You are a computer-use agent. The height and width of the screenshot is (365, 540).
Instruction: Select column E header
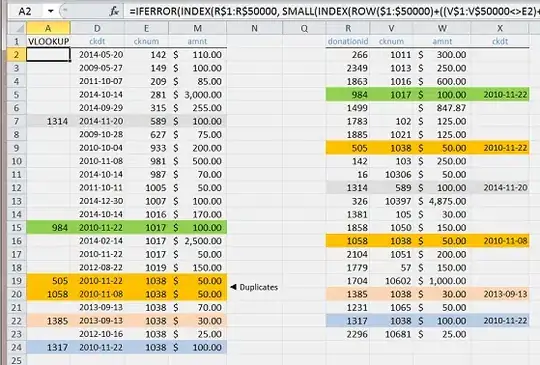pyautogui.click(x=146, y=28)
